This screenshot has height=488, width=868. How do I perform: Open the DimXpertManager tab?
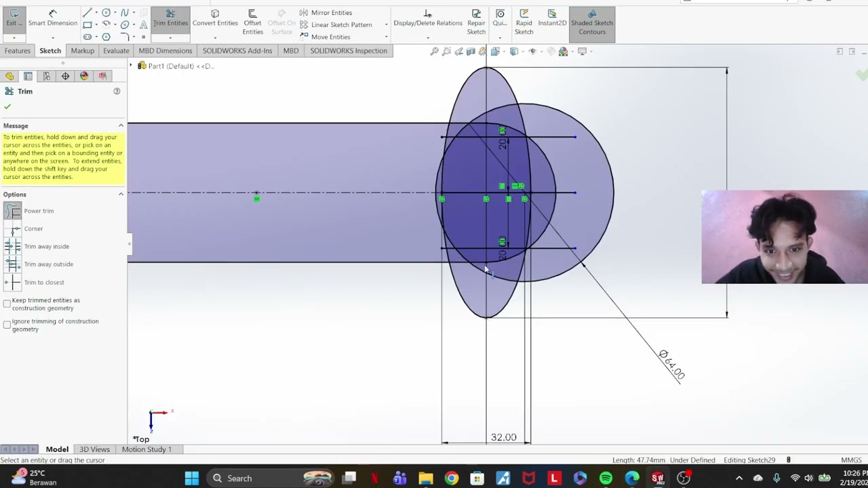pos(65,76)
